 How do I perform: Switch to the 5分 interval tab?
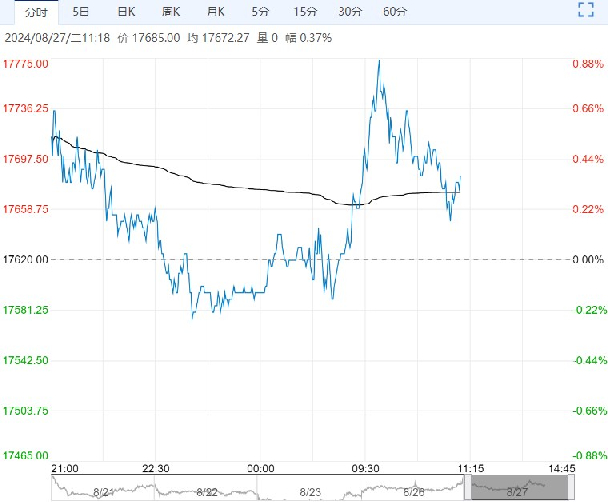point(260,12)
